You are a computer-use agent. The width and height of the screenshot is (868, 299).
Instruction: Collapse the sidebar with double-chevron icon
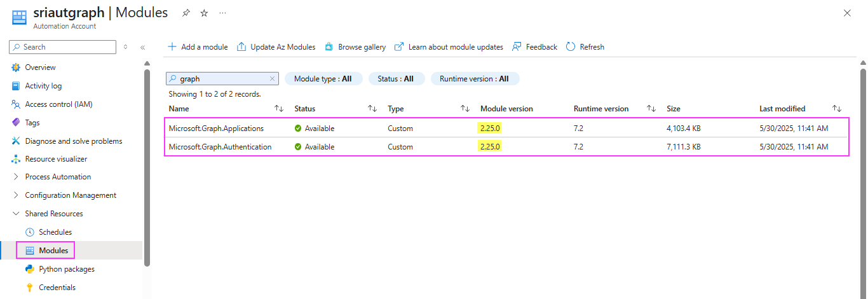point(143,47)
